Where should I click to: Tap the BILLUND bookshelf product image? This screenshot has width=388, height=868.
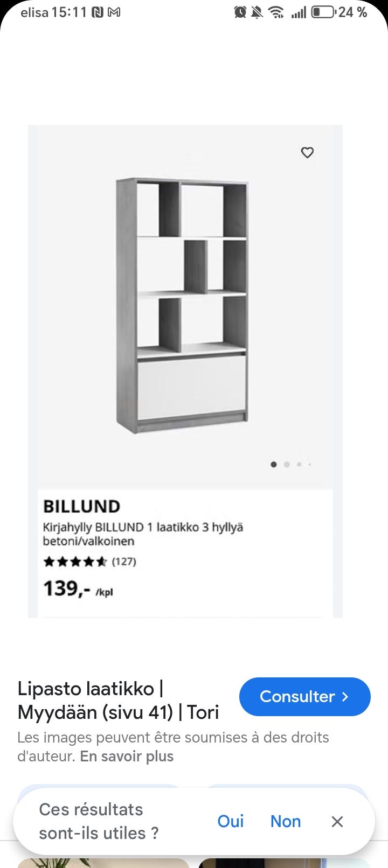182,304
